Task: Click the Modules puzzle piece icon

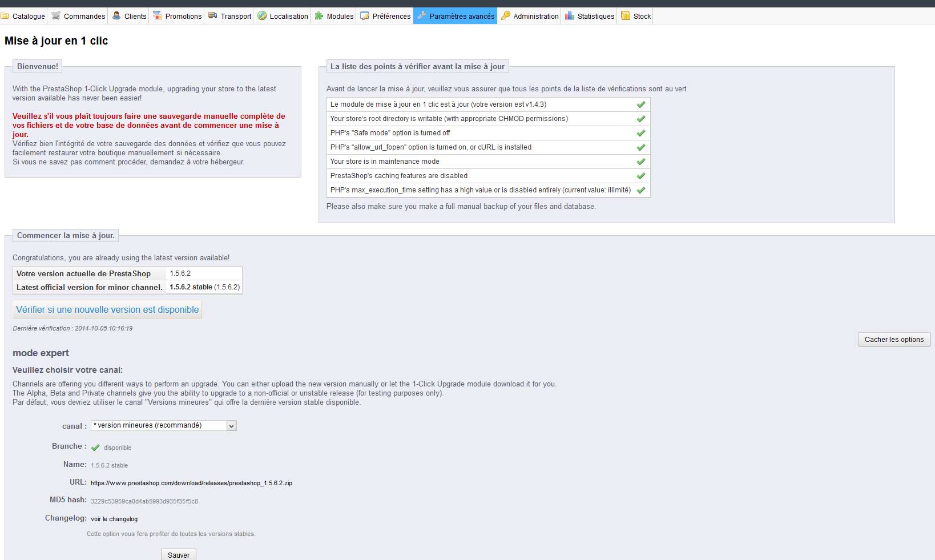Action: pos(319,16)
